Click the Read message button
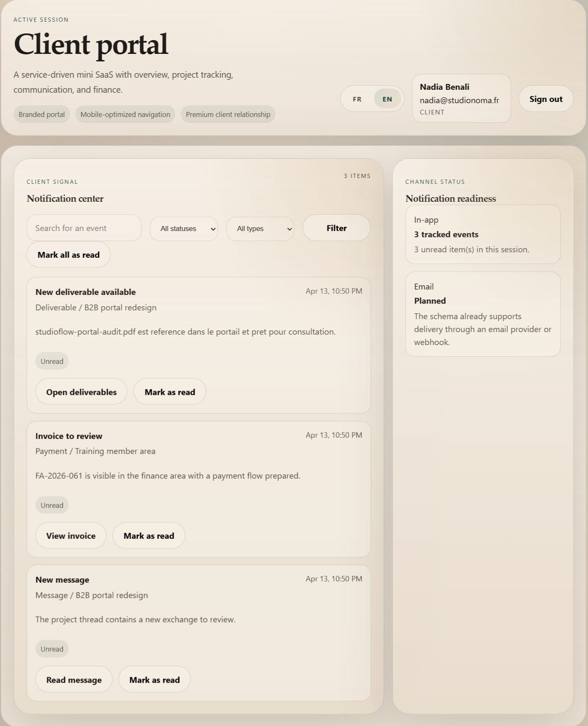 point(74,680)
